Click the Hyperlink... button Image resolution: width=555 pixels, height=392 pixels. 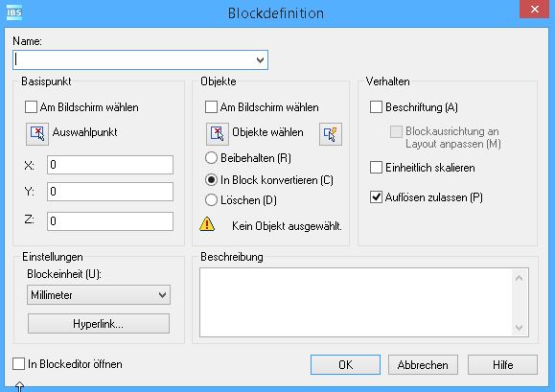coord(99,323)
